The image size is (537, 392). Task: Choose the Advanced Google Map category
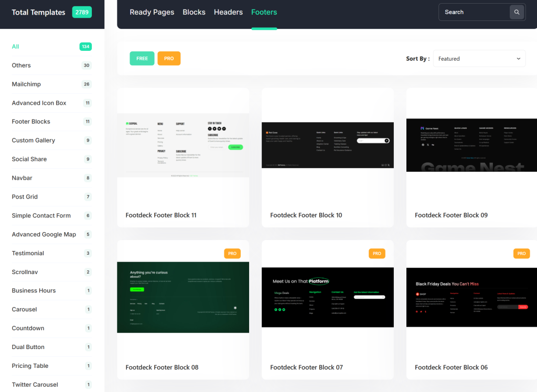pos(51,234)
